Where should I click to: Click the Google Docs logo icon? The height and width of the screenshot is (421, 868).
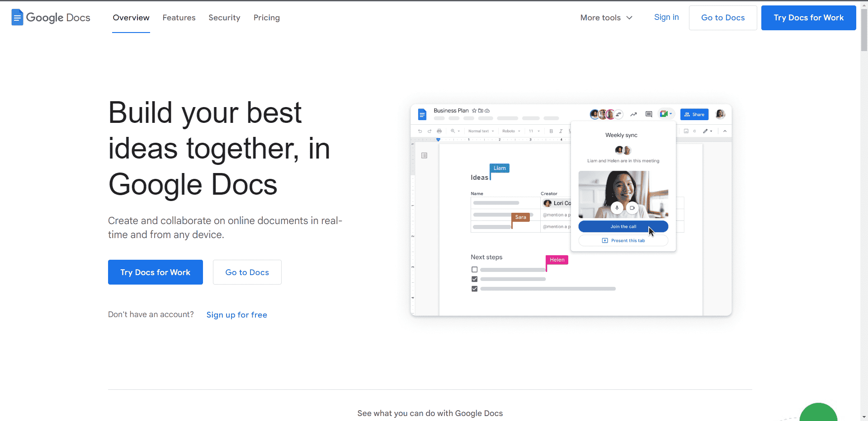point(17,17)
